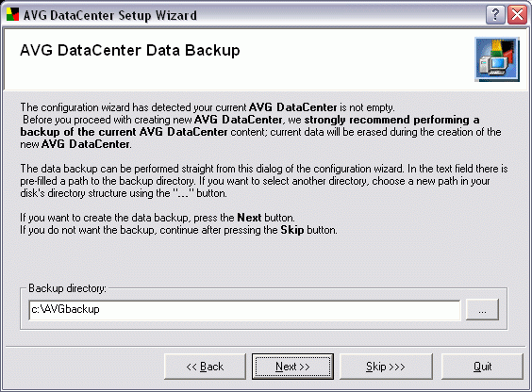Click the line about creating the data backup
Image resolution: width=532 pixels, height=392 pixels.
158,218
